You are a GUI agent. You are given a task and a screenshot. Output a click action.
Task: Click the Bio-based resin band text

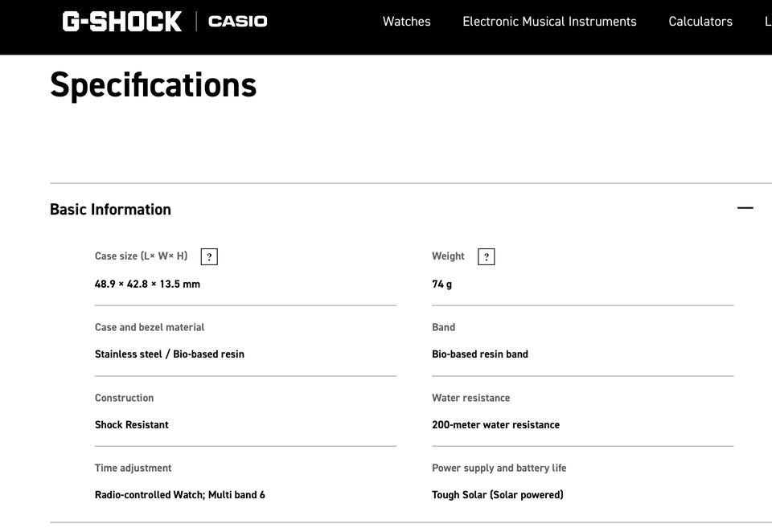480,354
